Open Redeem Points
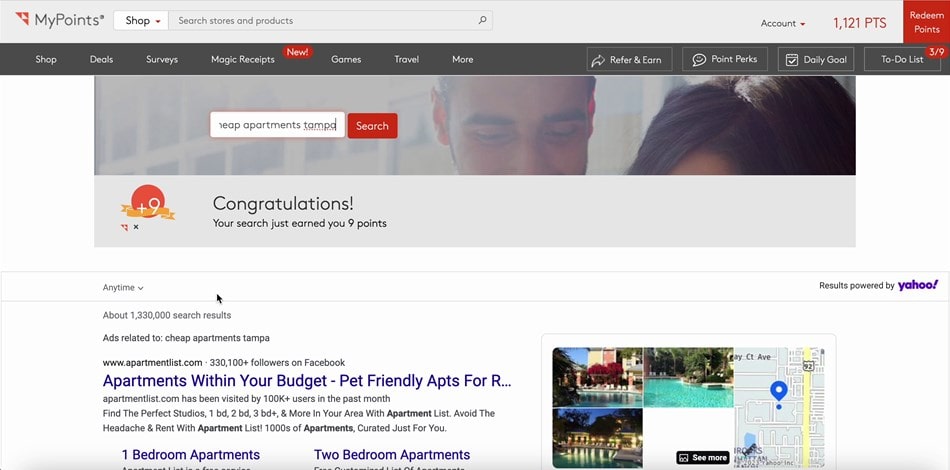The height and width of the screenshot is (470, 950). pyautogui.click(x=926, y=22)
